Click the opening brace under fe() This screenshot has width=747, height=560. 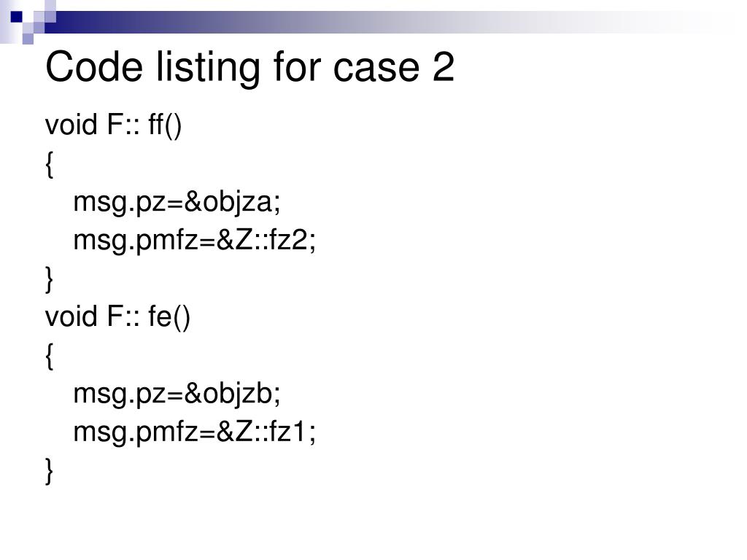point(49,356)
